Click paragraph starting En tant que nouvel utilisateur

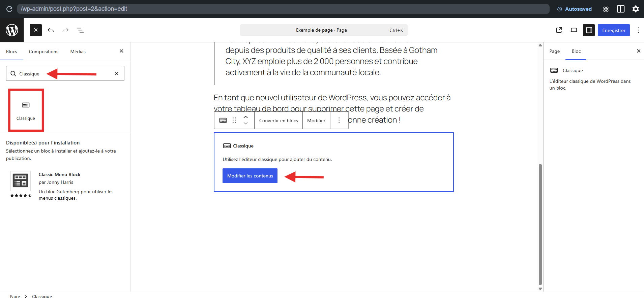pyautogui.click(x=332, y=108)
